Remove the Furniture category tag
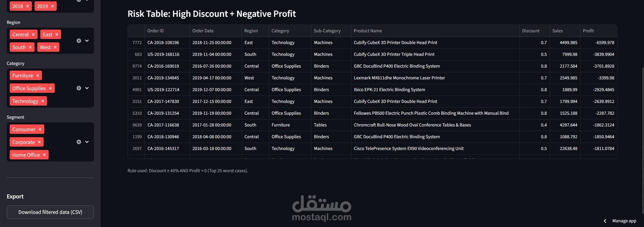This screenshot has height=227, width=644. click(38, 75)
